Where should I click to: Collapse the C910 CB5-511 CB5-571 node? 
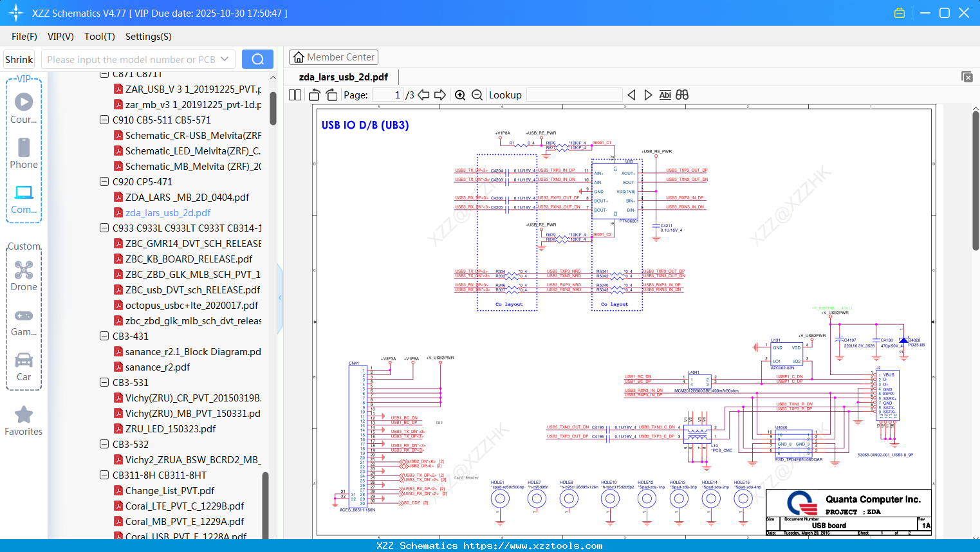(x=104, y=120)
